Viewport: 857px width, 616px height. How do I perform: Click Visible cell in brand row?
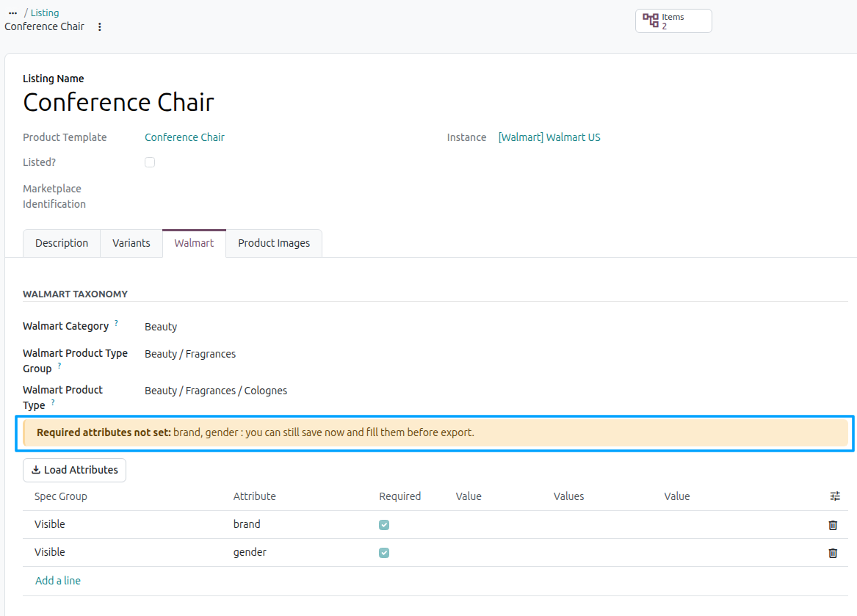point(50,524)
